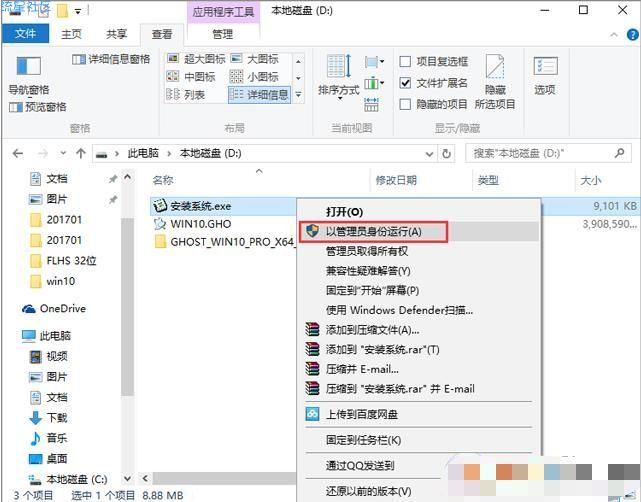
Task: Click Hide selected items (隐藏所选项目)
Action: (x=495, y=82)
